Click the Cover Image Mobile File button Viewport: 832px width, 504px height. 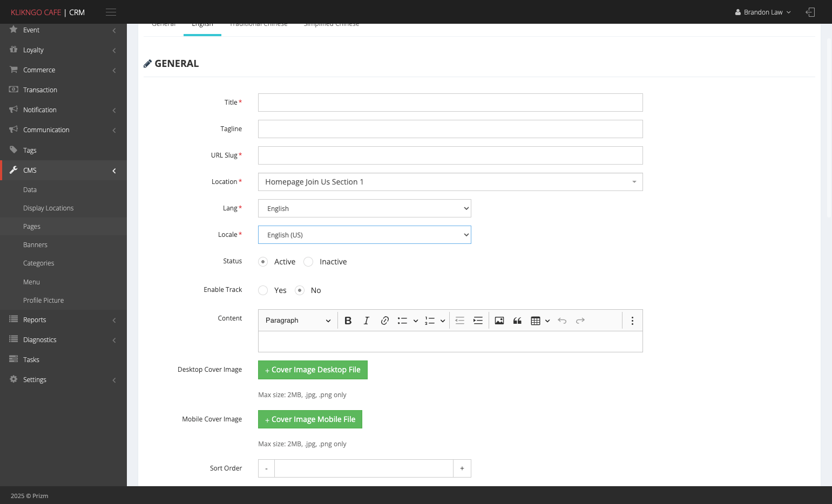310,419
